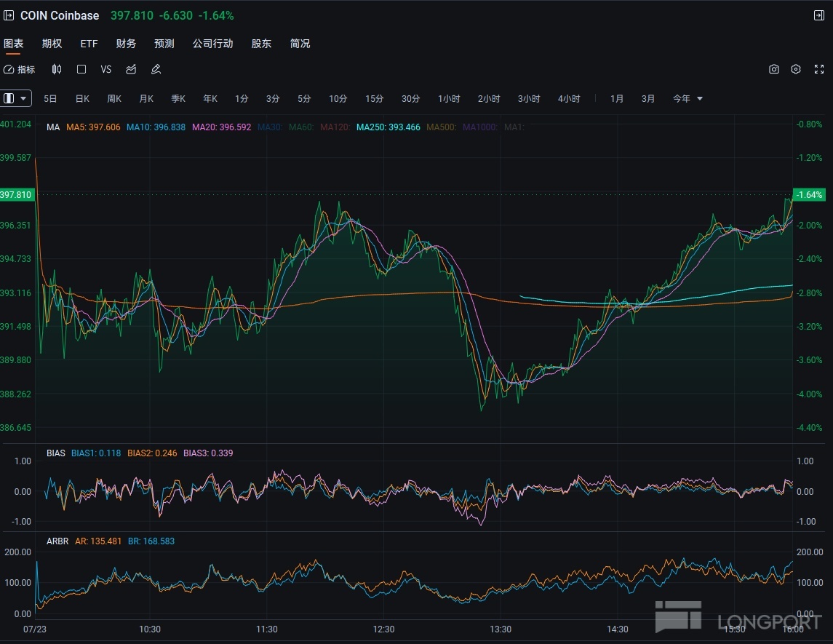Switch chart type with the candlestick icon
The width and height of the screenshot is (833, 644).
57,69
